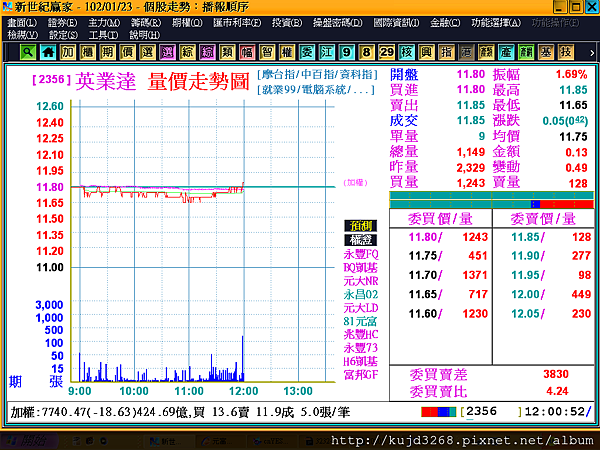600x450 pixels.
Task: Open the 永豐FQ warrant link
Action: pos(361,254)
